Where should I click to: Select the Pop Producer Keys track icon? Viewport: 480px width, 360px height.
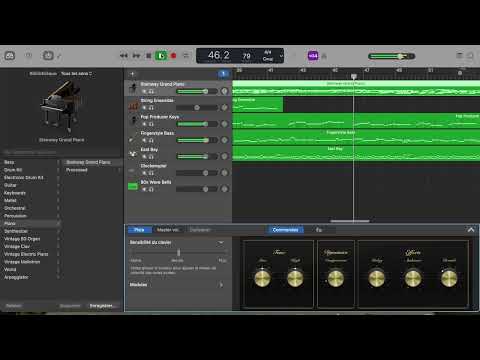(133, 121)
